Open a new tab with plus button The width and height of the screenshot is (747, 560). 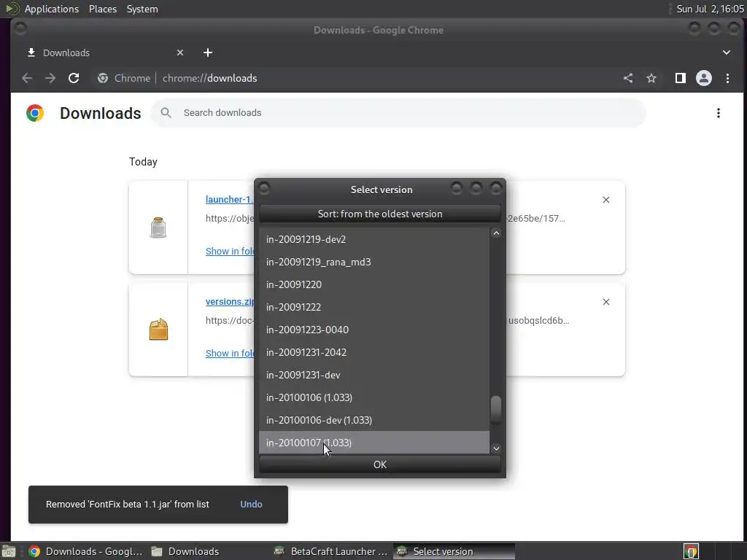pyautogui.click(x=208, y=52)
